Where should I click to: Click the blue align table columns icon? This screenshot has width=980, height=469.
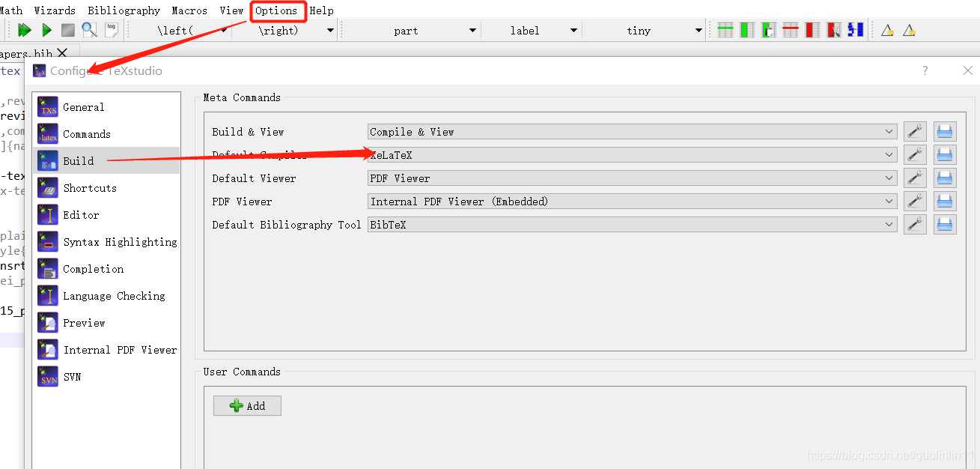[x=856, y=30]
